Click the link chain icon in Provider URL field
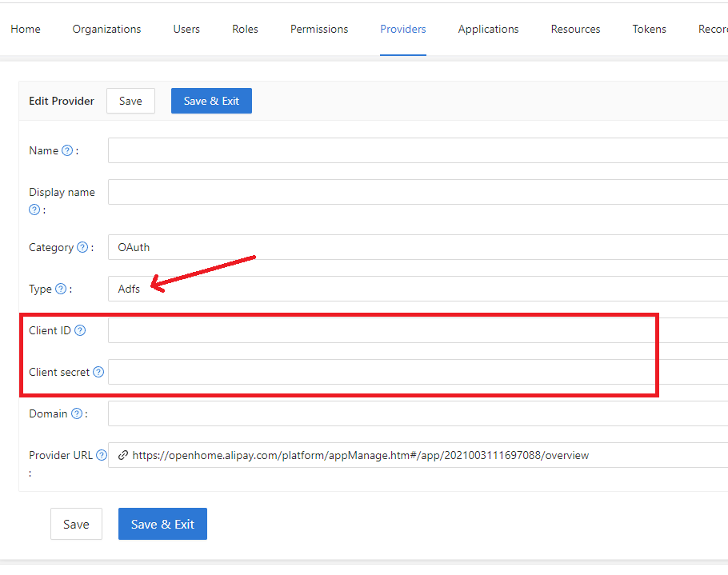This screenshot has width=728, height=575. click(x=122, y=455)
